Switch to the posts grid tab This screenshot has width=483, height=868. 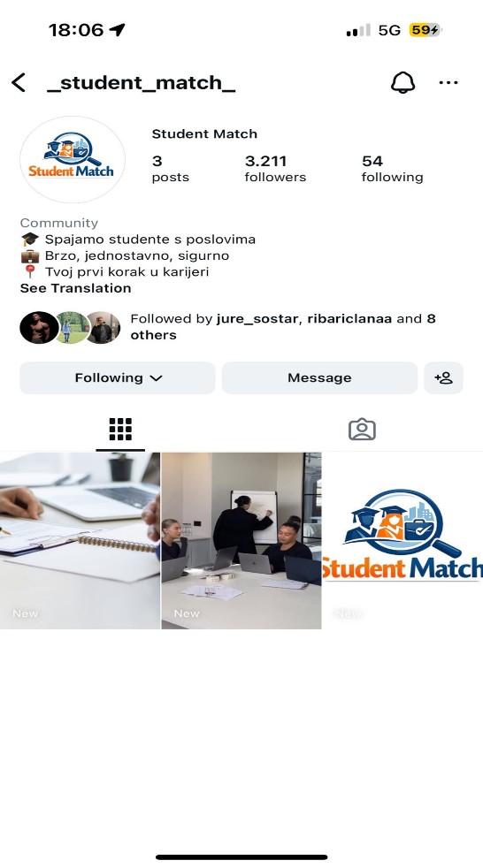tap(120, 430)
